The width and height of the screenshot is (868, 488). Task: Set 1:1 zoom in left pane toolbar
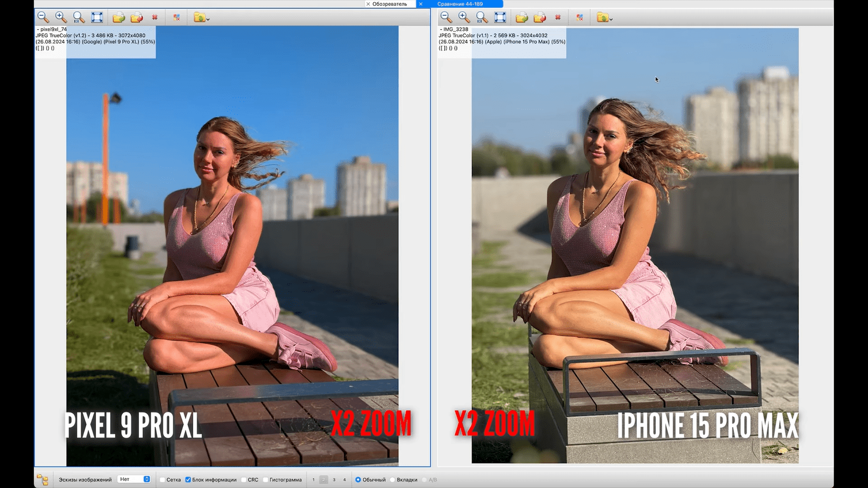(79, 17)
